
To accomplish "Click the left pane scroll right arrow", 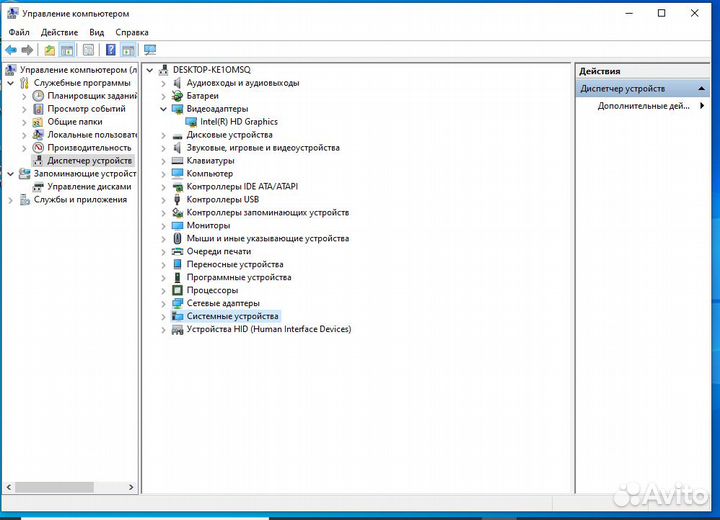I will [131, 487].
